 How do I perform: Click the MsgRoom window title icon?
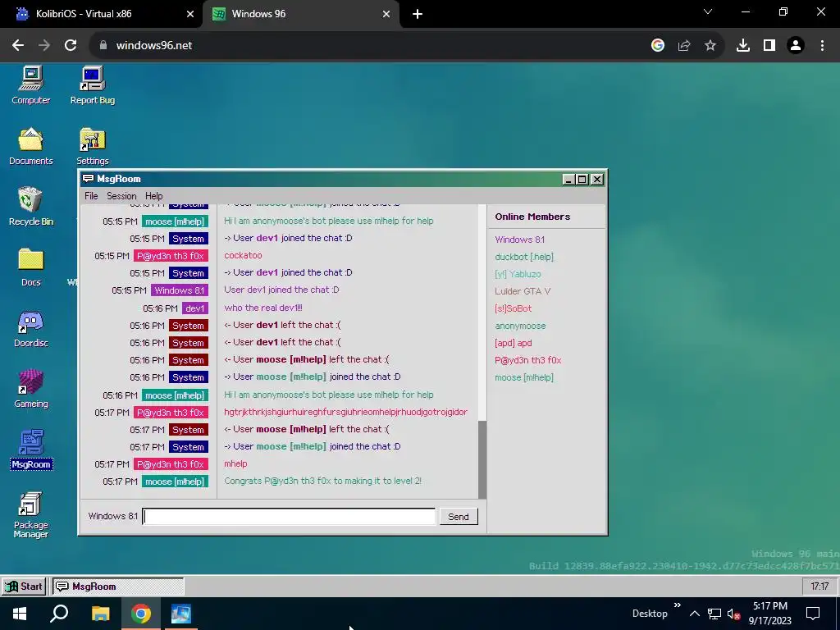pos(88,178)
